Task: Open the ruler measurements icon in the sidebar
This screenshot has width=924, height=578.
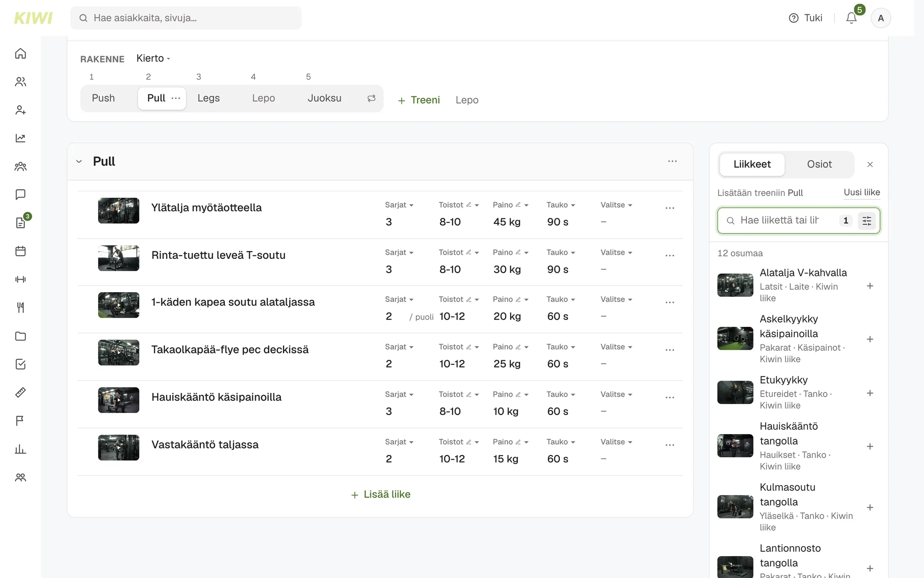Action: click(20, 393)
